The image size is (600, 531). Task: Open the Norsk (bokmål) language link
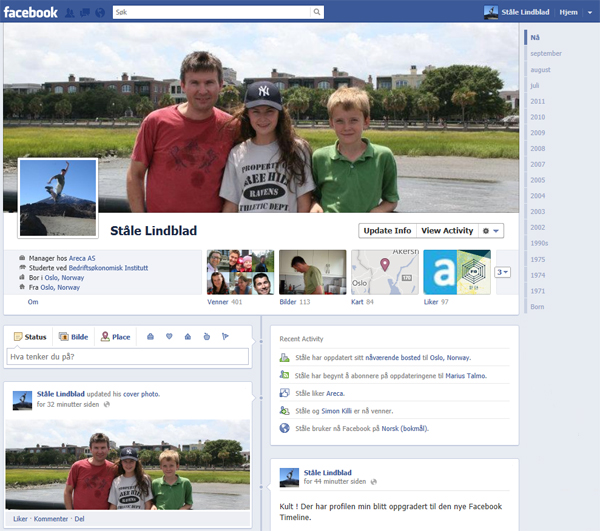click(404, 428)
